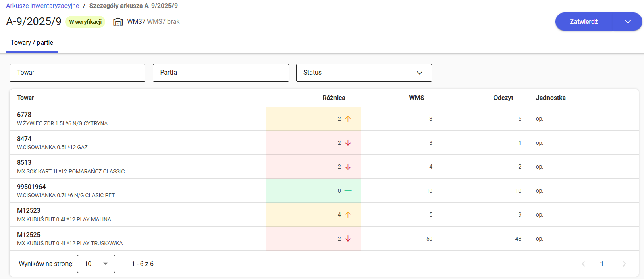Click the down arrow icon for item M12525

[x=348, y=239]
